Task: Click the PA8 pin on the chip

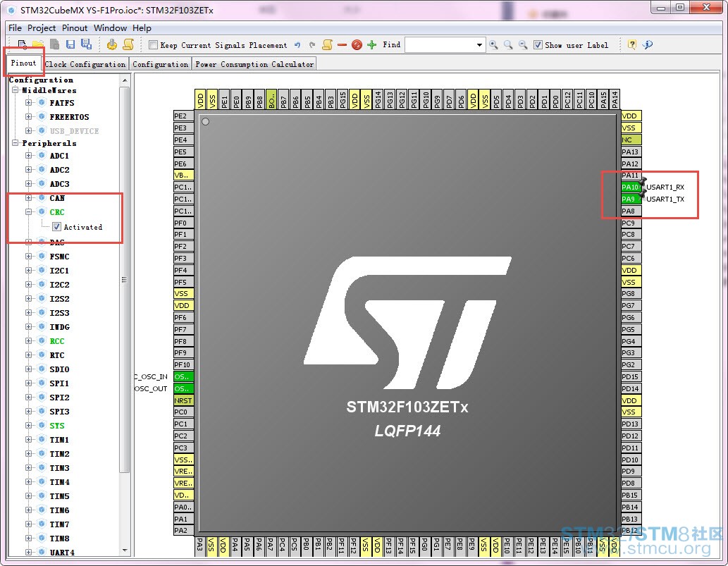Action: click(631, 211)
